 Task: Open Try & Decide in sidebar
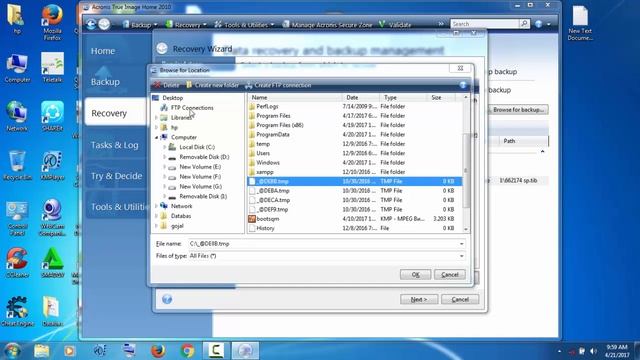coord(116,176)
